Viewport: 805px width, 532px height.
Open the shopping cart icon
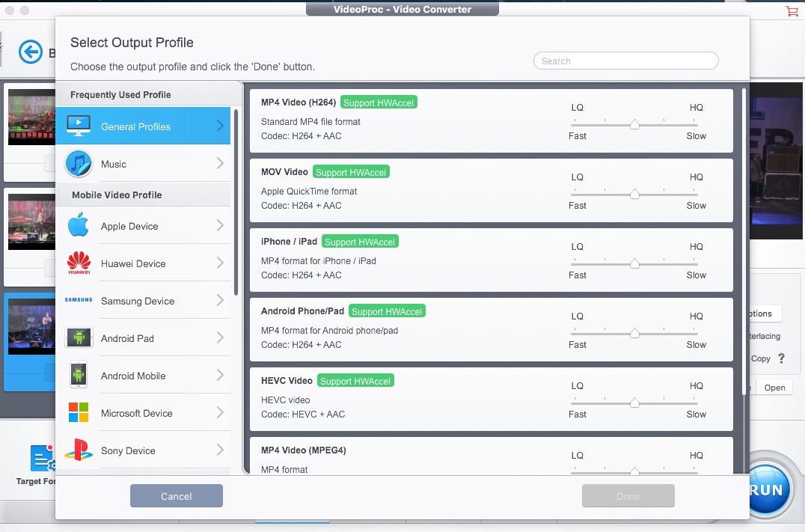(792, 10)
